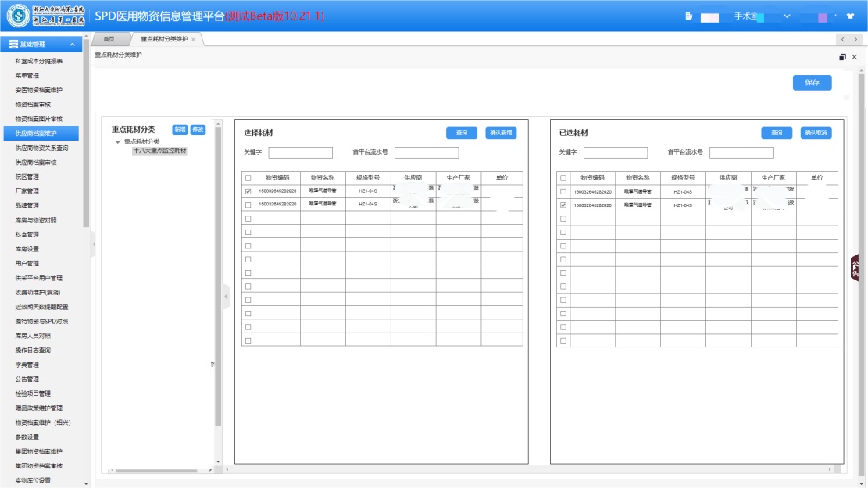Collapse the 基础管理 sidebar section chevron
Image resolution: width=868 pixels, height=488 pixels.
click(73, 45)
